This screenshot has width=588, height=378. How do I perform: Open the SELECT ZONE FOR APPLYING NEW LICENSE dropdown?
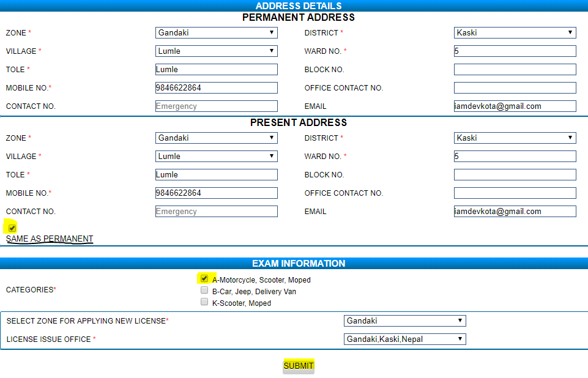coord(404,321)
